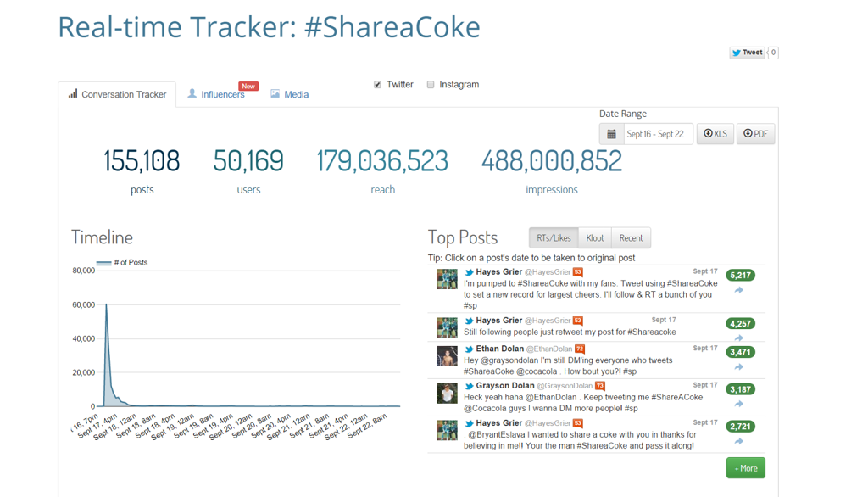Click the "Timeline" heading
This screenshot has height=497, width=868.
103,237
